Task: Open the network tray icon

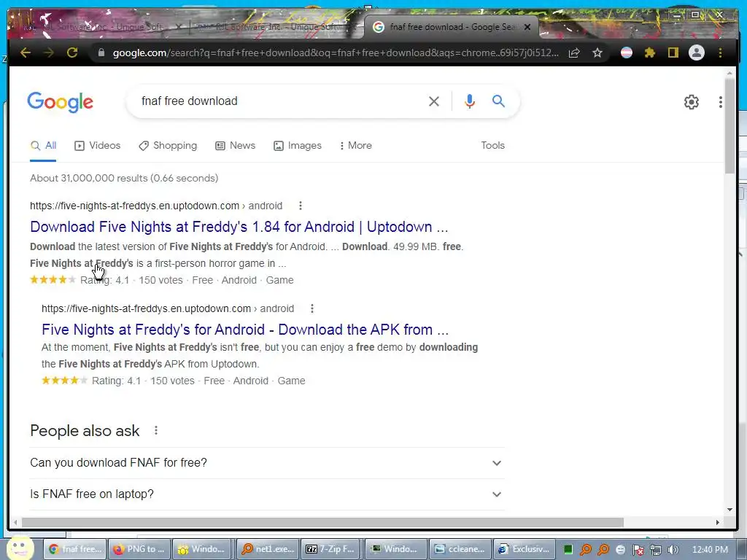Action: (656, 550)
